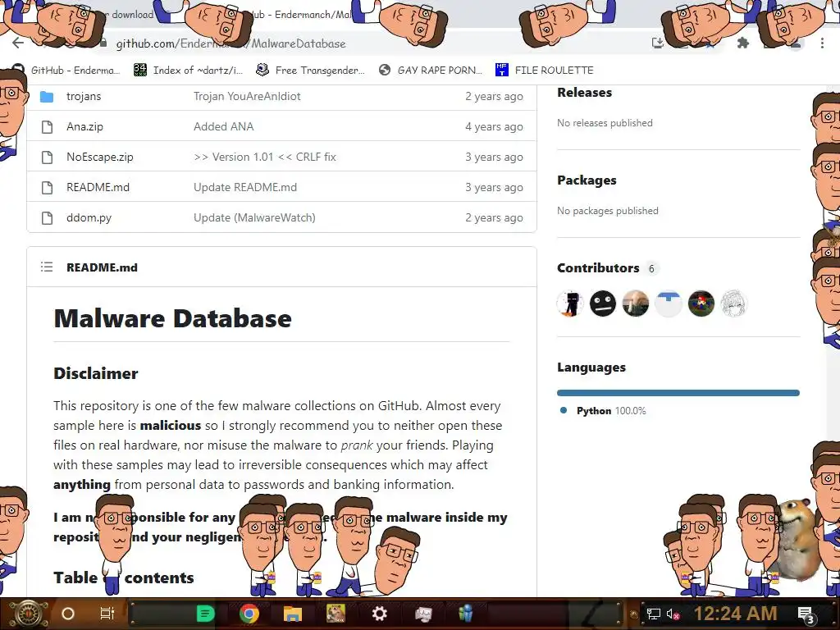Open the black smiley-face contributor avatar
Image resolution: width=840 pixels, height=630 pixels.
point(603,304)
